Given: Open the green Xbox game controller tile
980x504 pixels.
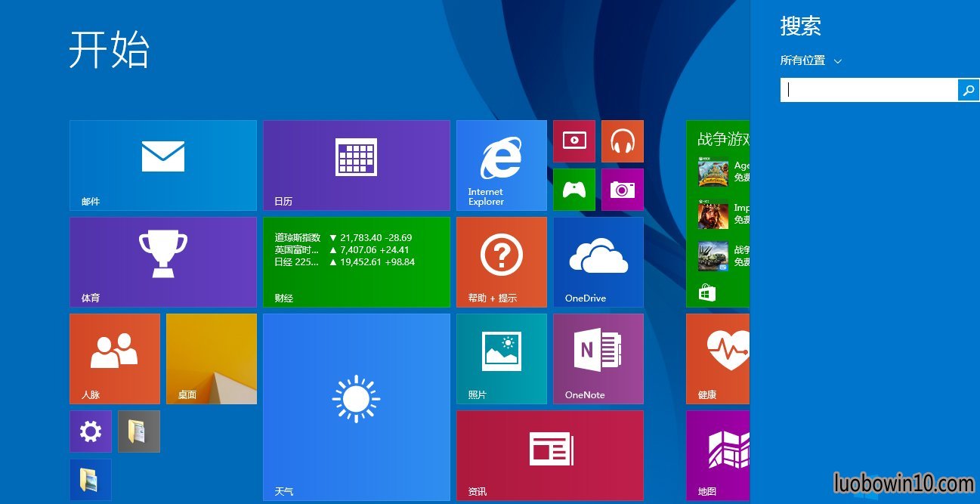Looking at the screenshot, I should [574, 190].
